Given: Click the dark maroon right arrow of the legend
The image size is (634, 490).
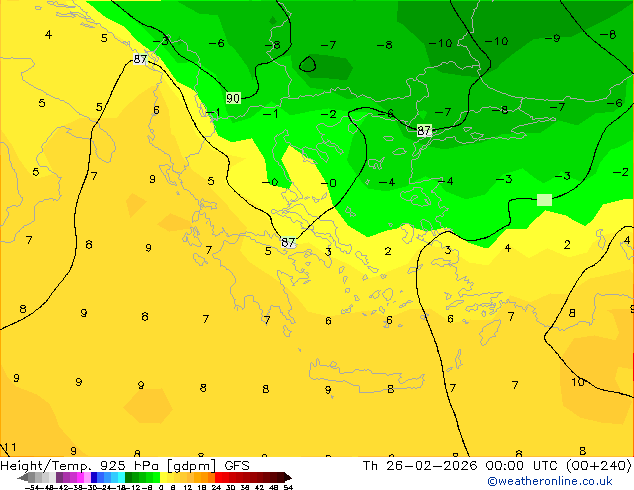Looking at the screenshot, I should pyautogui.click(x=288, y=477).
